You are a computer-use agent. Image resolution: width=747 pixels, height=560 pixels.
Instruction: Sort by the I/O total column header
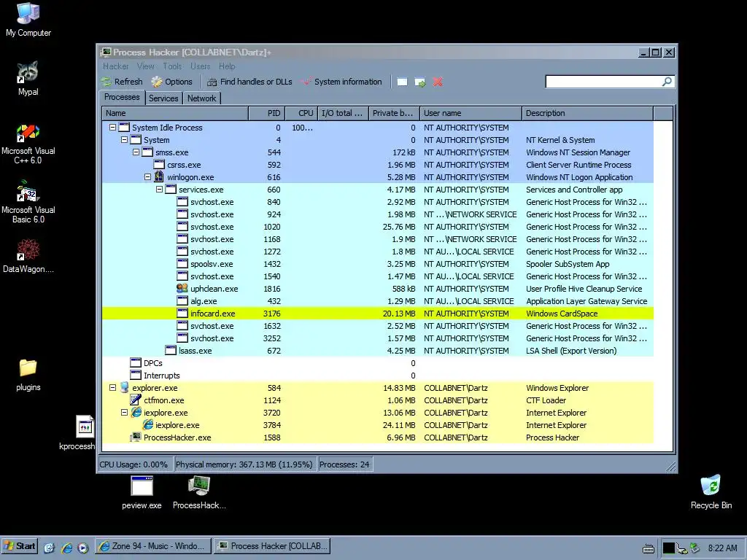[343, 113]
